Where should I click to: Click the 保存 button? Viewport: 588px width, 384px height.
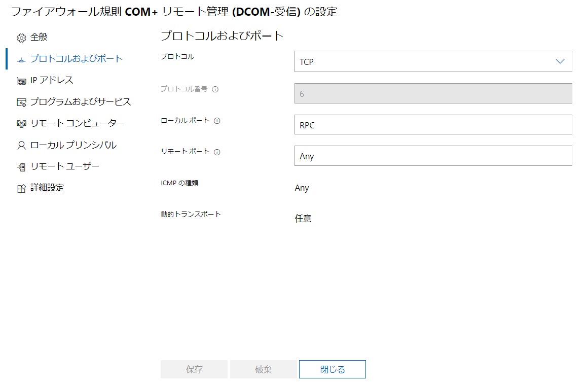coord(194,369)
